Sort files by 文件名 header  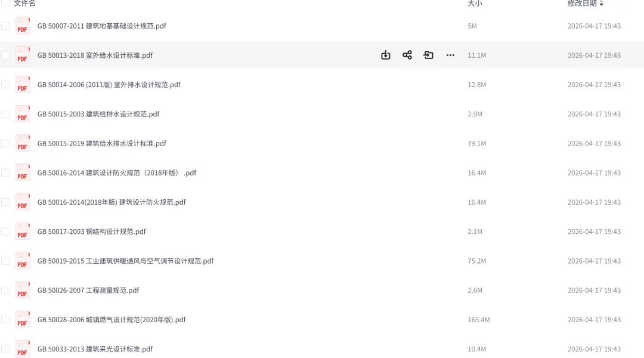coord(24,4)
